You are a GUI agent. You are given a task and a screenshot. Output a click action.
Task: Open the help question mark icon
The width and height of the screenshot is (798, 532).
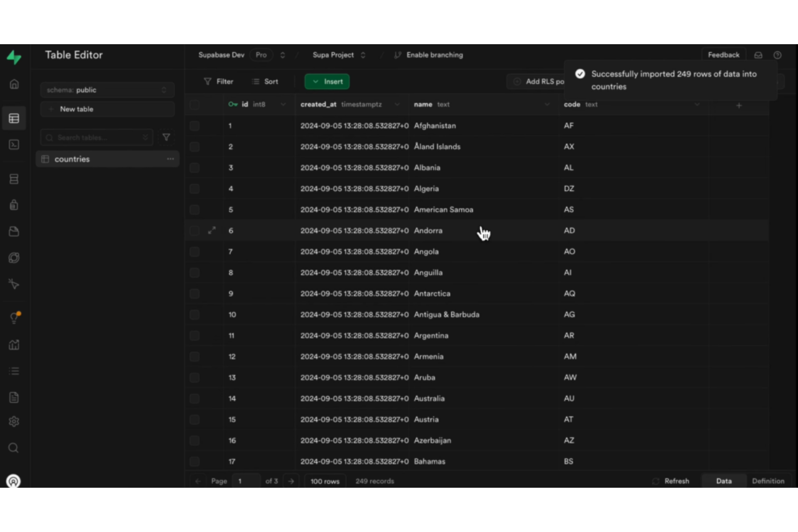point(778,55)
